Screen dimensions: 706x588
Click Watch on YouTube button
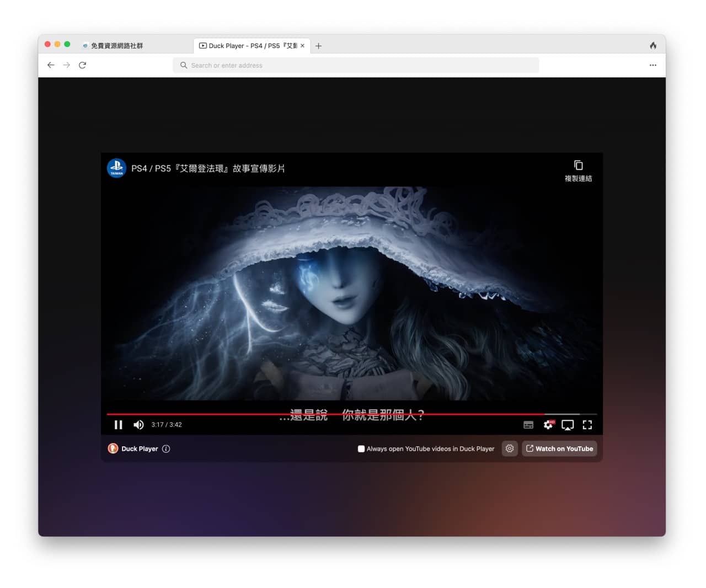[x=559, y=448]
